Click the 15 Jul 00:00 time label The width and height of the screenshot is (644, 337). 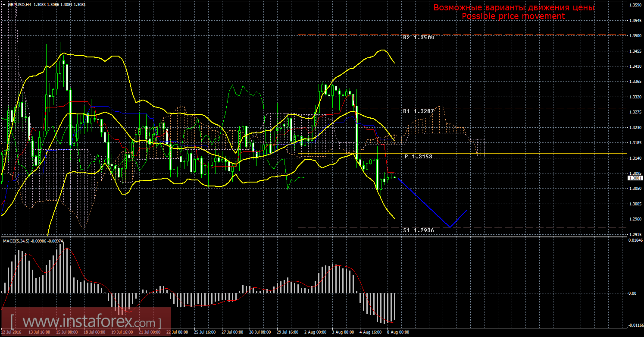(x=68, y=333)
